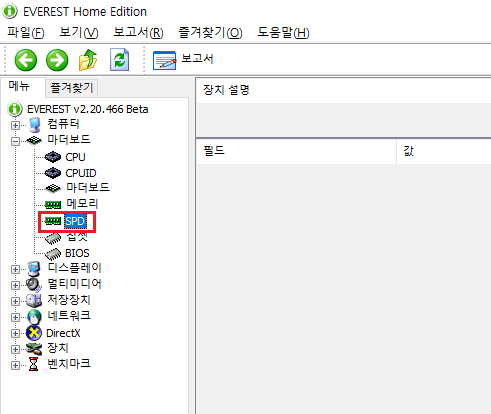
Task: Expand the 장치 tree node
Action: pos(15,349)
